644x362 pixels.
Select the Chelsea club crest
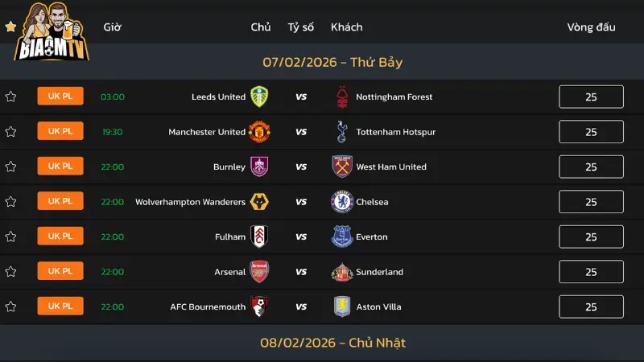pyautogui.click(x=342, y=202)
